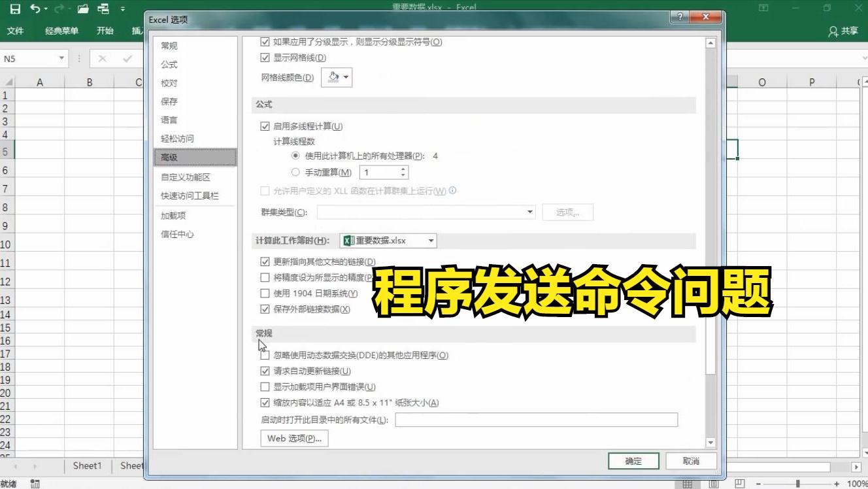Uncheck 显示网格线 option
Screen dimensions: 868x489
[x=265, y=58]
